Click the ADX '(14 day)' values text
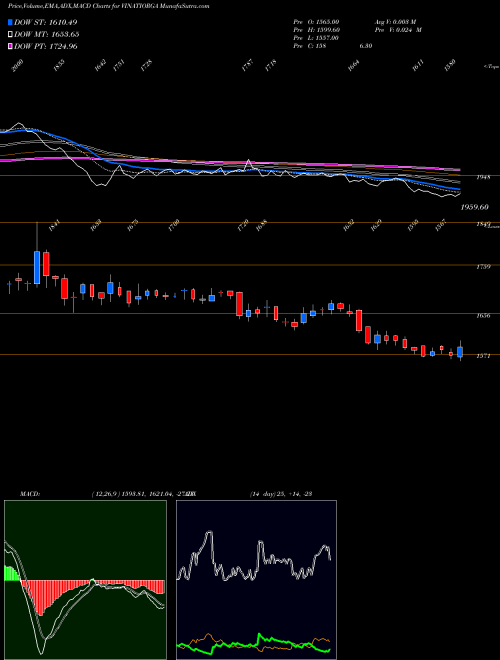Screen dimensions: 500x660 coord(281,494)
